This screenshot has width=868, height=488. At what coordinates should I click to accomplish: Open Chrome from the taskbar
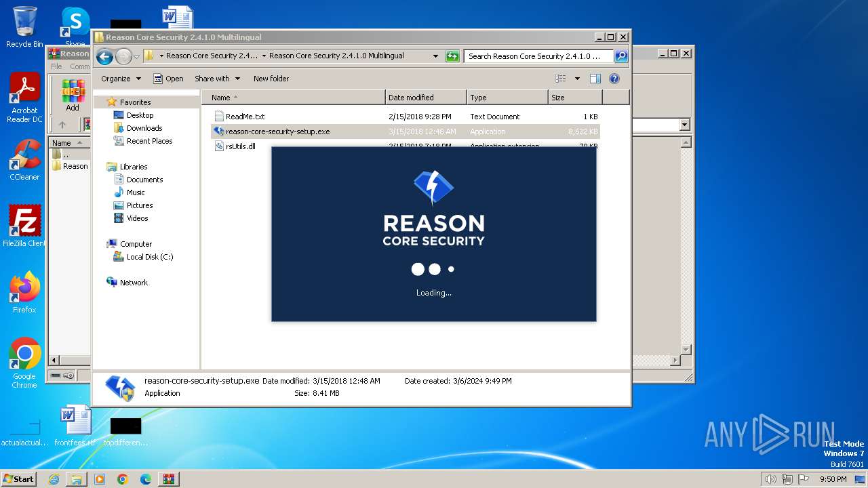tap(123, 479)
